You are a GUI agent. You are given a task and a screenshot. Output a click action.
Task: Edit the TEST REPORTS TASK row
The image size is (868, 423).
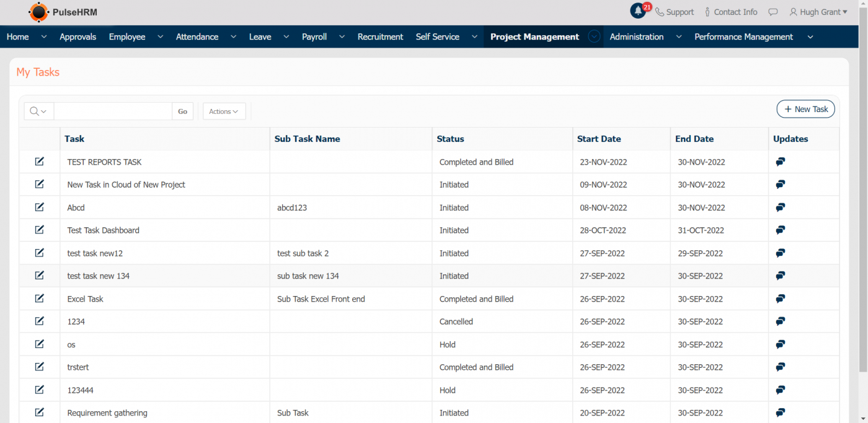(x=40, y=162)
